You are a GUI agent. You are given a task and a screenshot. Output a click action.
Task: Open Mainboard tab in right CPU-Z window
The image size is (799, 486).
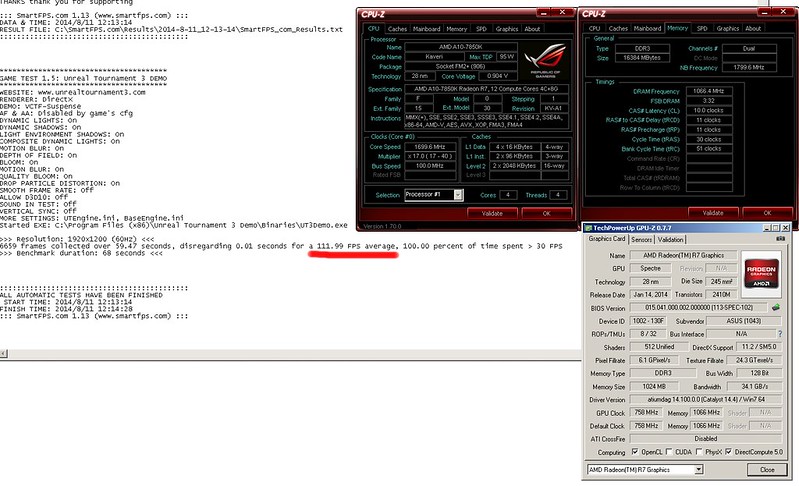coord(647,29)
